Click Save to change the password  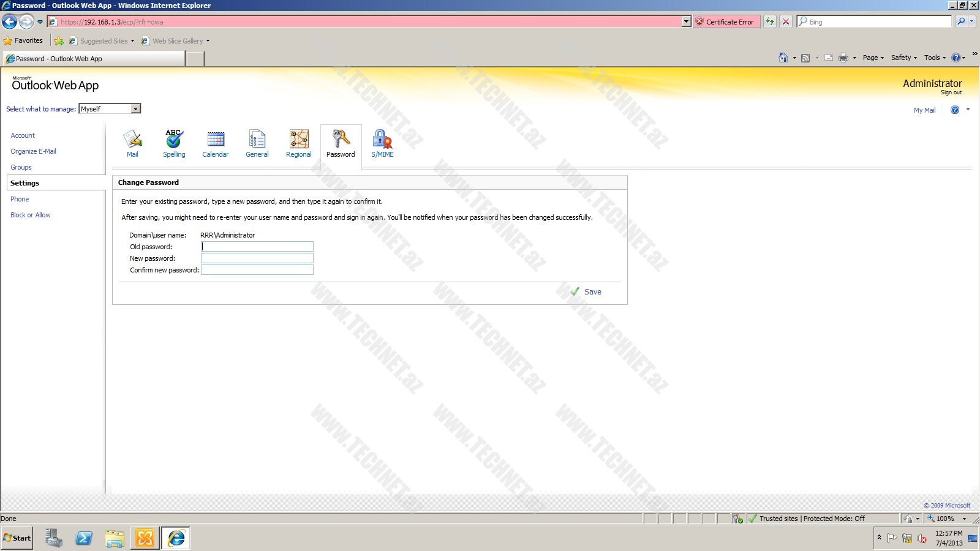click(x=587, y=292)
